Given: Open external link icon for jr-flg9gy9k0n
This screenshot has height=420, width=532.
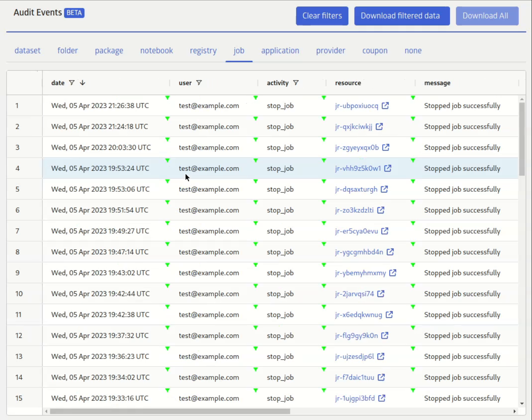Looking at the screenshot, I should [385, 336].
